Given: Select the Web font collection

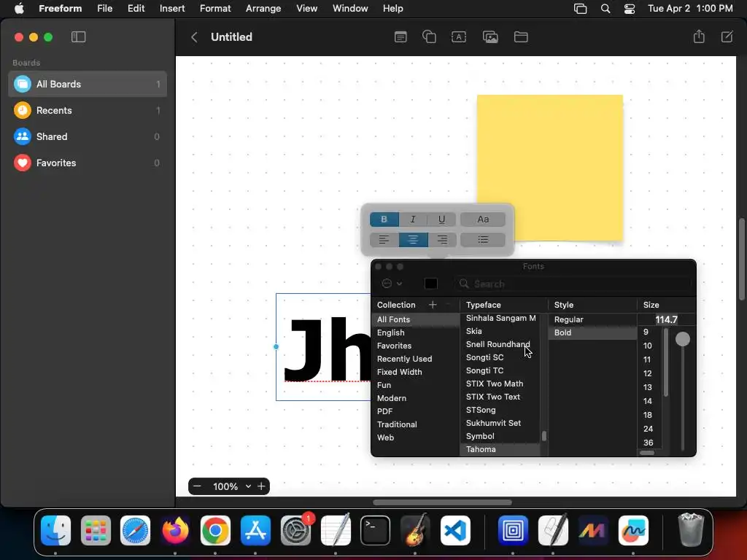Looking at the screenshot, I should [385, 437].
